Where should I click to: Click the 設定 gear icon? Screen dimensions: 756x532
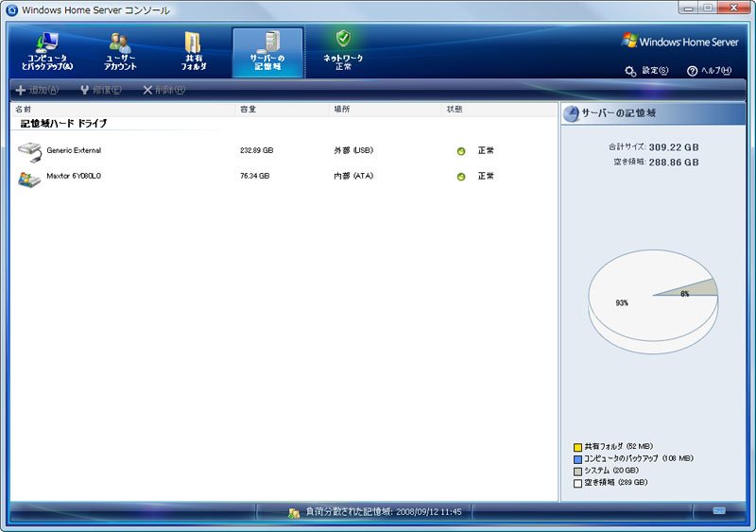point(630,72)
